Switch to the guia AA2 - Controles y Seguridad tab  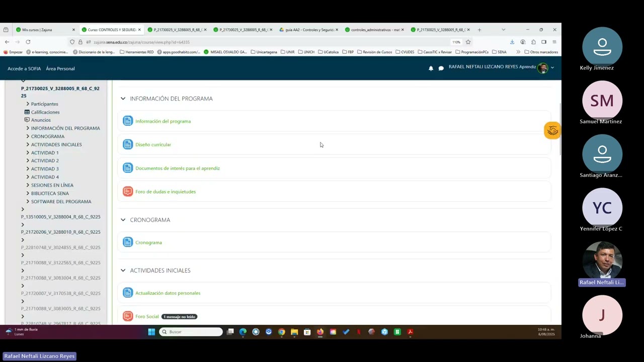click(x=309, y=30)
